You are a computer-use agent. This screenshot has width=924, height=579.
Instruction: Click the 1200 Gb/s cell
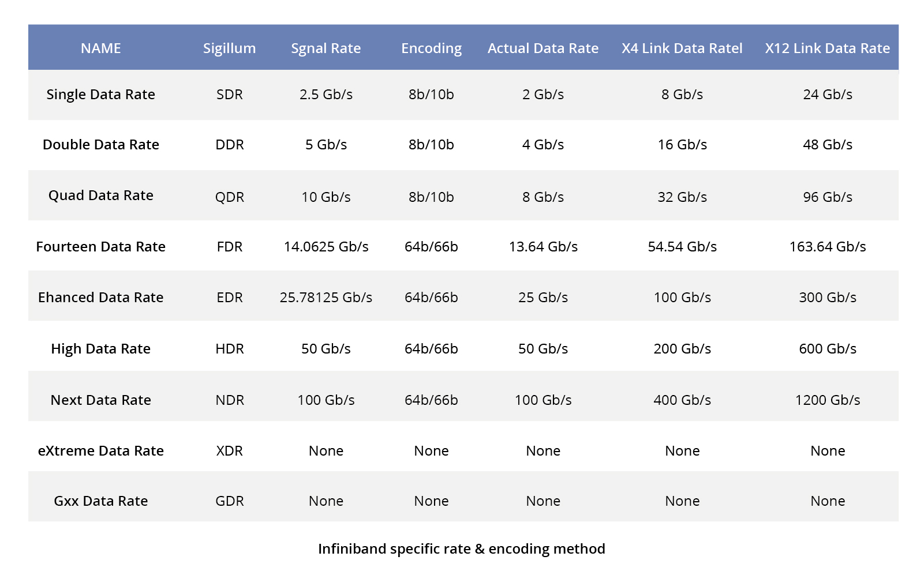827,400
